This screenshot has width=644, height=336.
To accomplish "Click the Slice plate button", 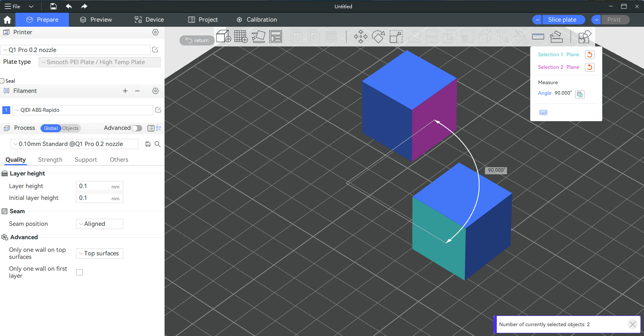I will tap(562, 20).
